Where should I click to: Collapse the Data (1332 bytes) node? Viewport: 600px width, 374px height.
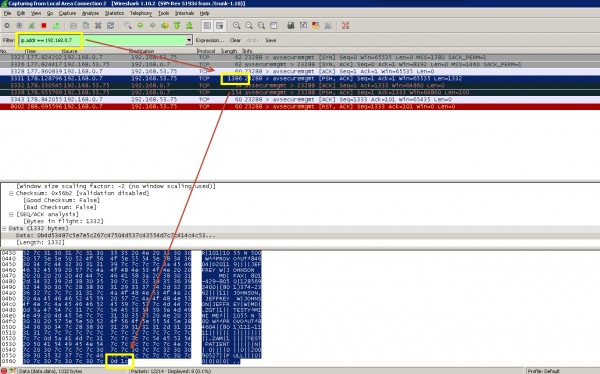click(x=4, y=228)
